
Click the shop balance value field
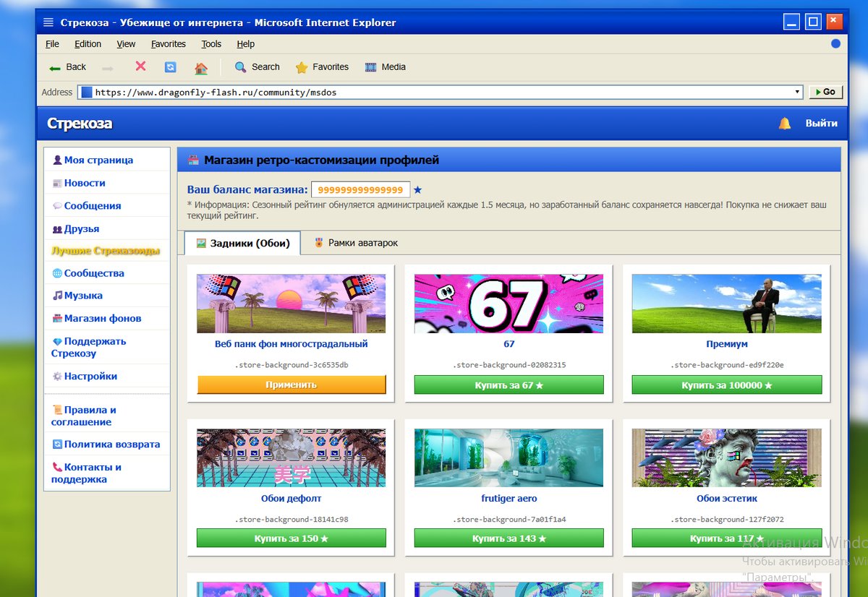[x=361, y=189]
